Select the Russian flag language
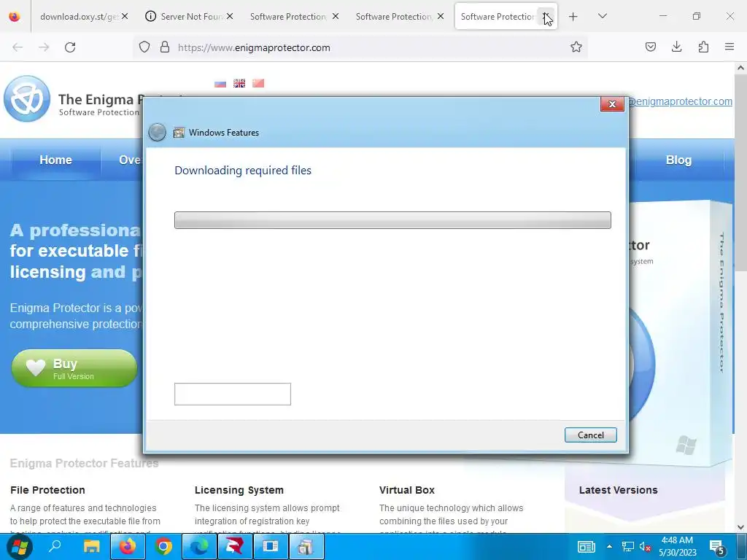This screenshot has height=560, width=747. click(x=220, y=83)
